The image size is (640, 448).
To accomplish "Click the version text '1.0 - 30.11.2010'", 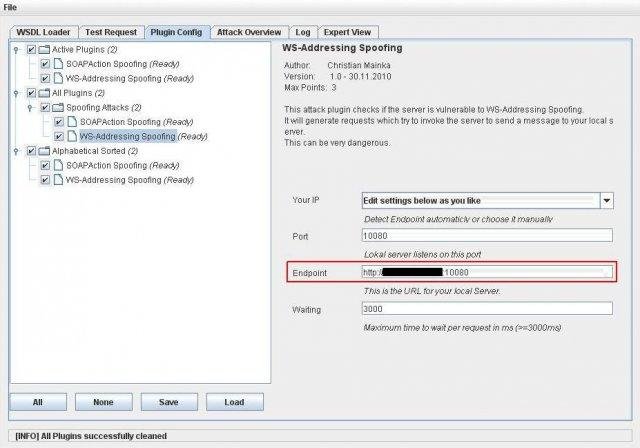I will click(x=360, y=76).
